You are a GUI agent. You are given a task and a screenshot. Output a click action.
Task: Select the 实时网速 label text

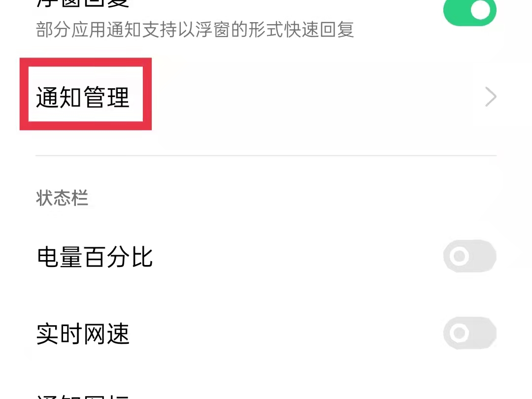tap(83, 334)
